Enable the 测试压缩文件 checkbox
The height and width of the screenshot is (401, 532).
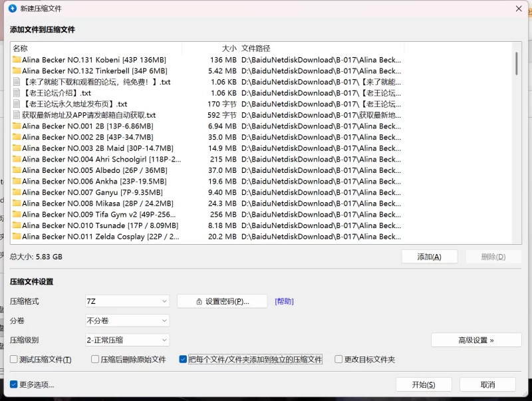15,360
